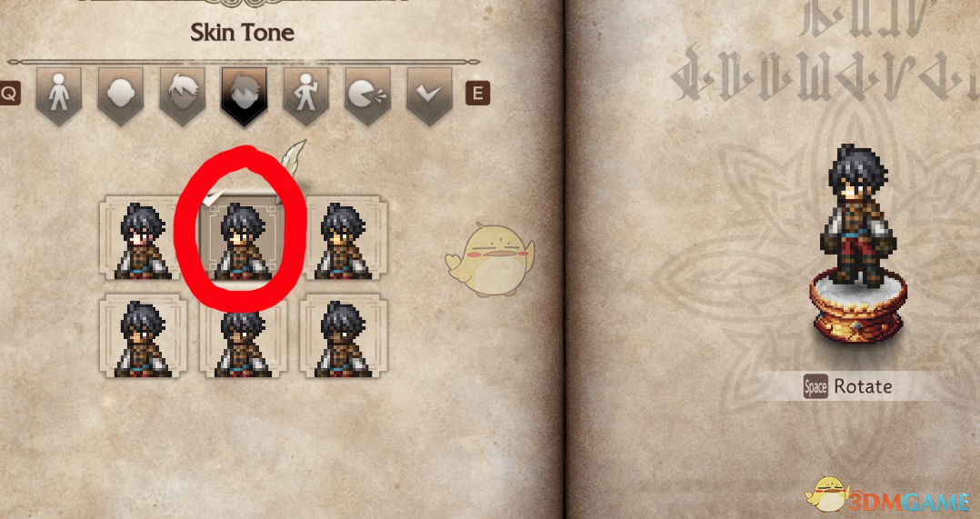Viewport: 980px width, 519px height.
Task: Select the active dark Skin Tone tab
Action: [x=244, y=95]
